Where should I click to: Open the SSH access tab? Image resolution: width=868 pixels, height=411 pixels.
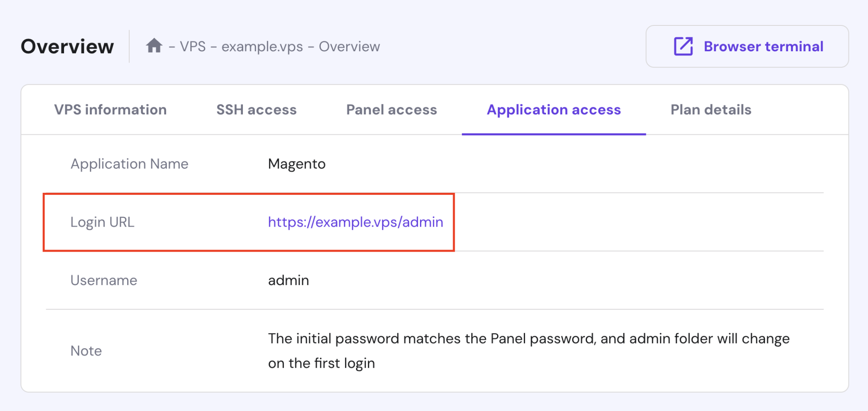point(256,110)
